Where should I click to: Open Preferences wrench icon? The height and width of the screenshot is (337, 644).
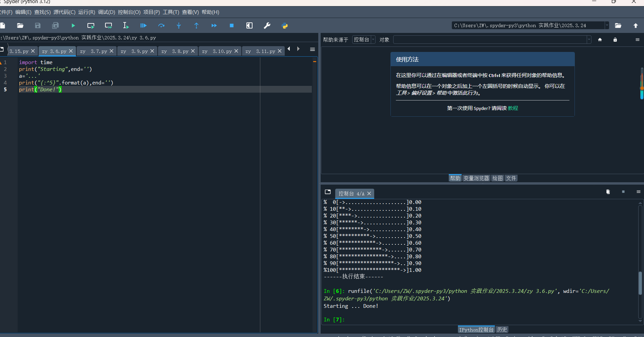[x=267, y=25]
